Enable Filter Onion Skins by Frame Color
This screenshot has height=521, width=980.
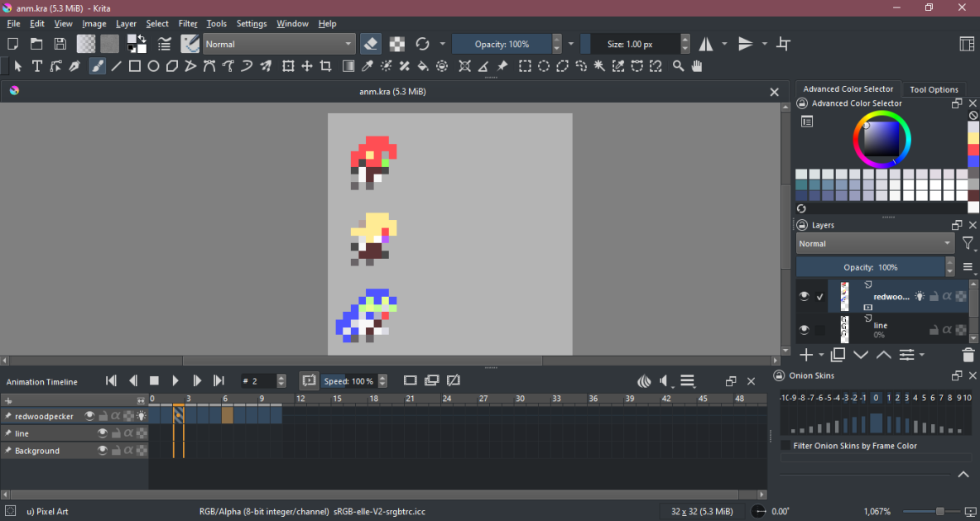(785, 446)
